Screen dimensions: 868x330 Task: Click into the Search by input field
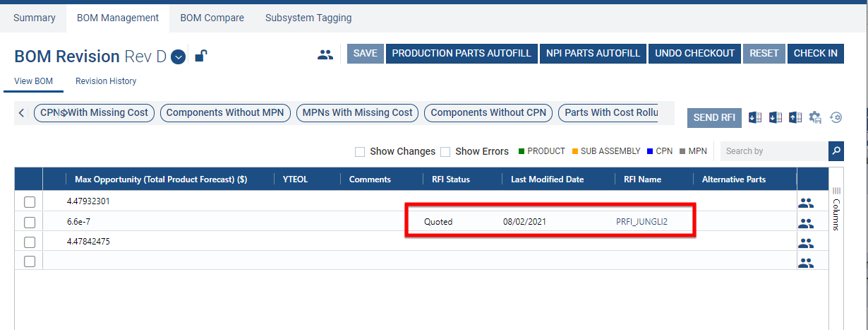(x=773, y=151)
